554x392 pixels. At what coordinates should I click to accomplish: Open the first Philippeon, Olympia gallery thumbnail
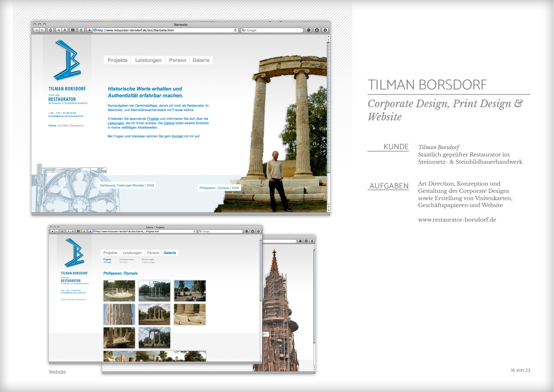[x=119, y=291]
